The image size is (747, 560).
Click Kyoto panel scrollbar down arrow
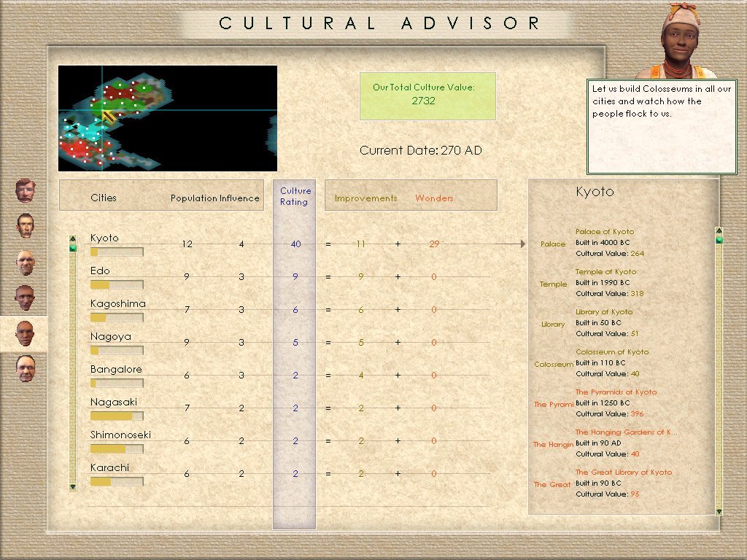[x=719, y=512]
